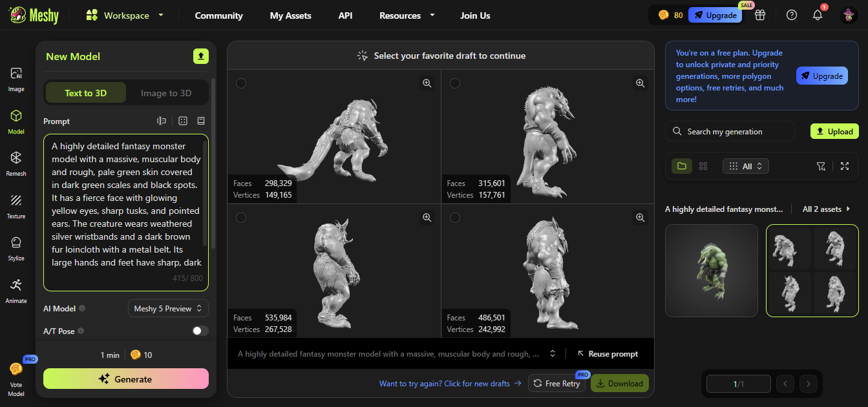
Task: Select the top-left draft radio circle
Action: pyautogui.click(x=241, y=83)
